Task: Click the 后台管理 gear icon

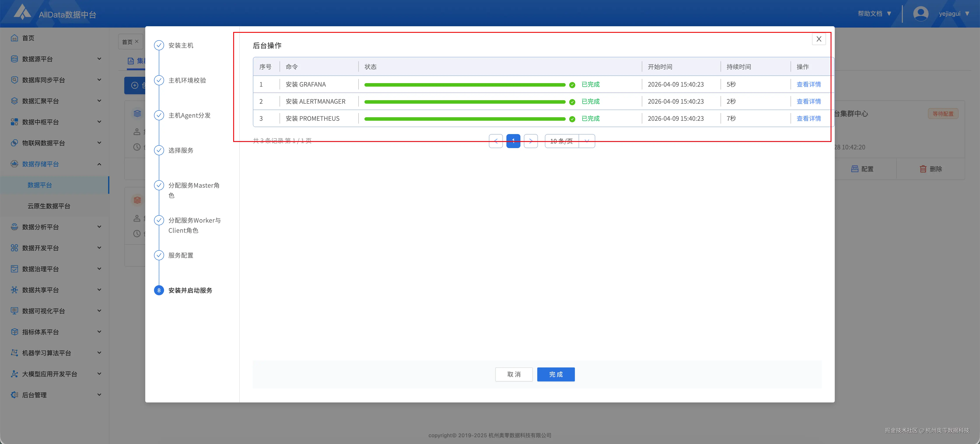Action: [x=14, y=395]
